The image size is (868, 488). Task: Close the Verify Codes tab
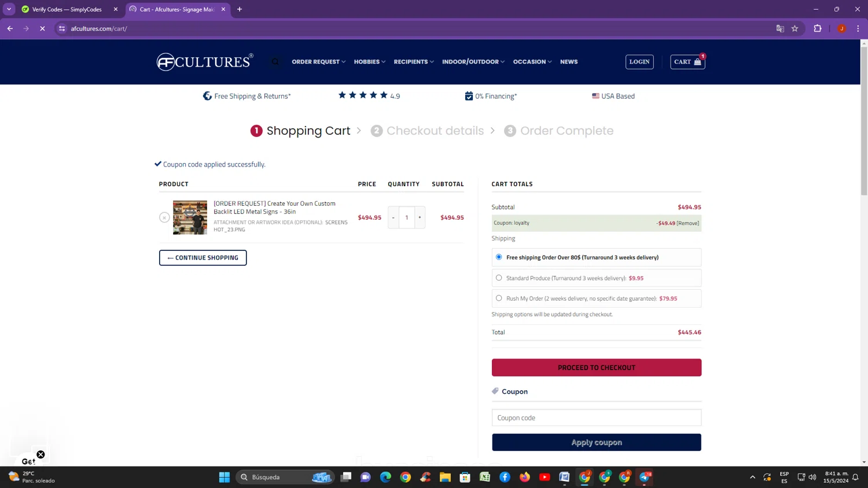(116, 9)
